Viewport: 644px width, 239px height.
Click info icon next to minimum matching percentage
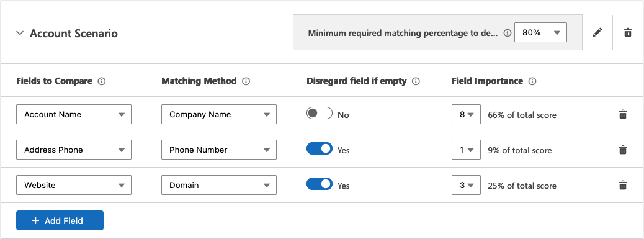coord(508,33)
